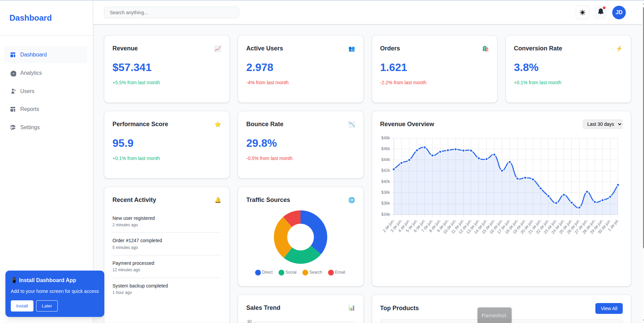
Task: Click the $57.341 revenue value
Action: (132, 67)
